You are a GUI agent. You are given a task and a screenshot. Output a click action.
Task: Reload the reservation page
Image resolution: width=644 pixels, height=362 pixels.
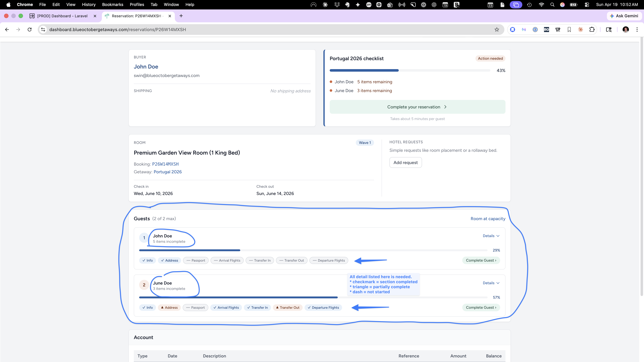30,30
